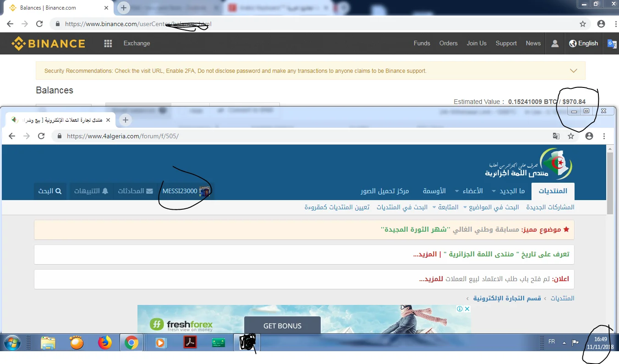
Task: Open the Funds menu on Binance
Action: coord(422,43)
